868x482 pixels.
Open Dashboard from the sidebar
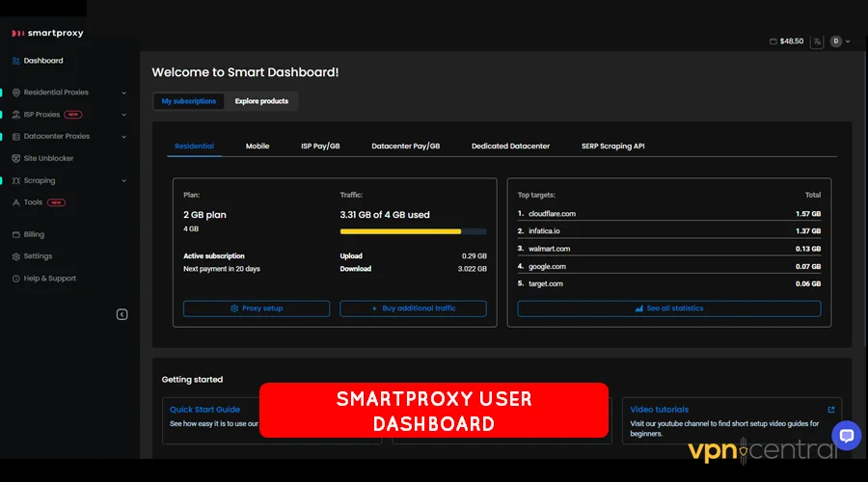38,61
